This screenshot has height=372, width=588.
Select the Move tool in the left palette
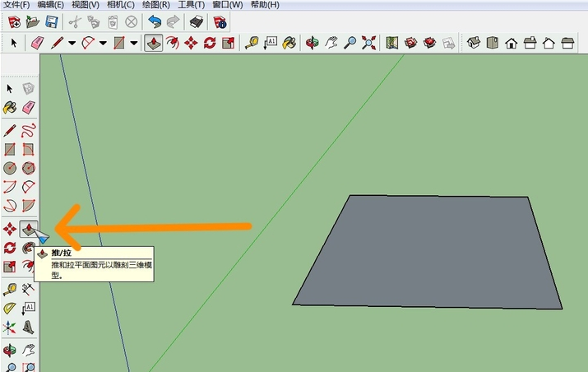tap(10, 229)
